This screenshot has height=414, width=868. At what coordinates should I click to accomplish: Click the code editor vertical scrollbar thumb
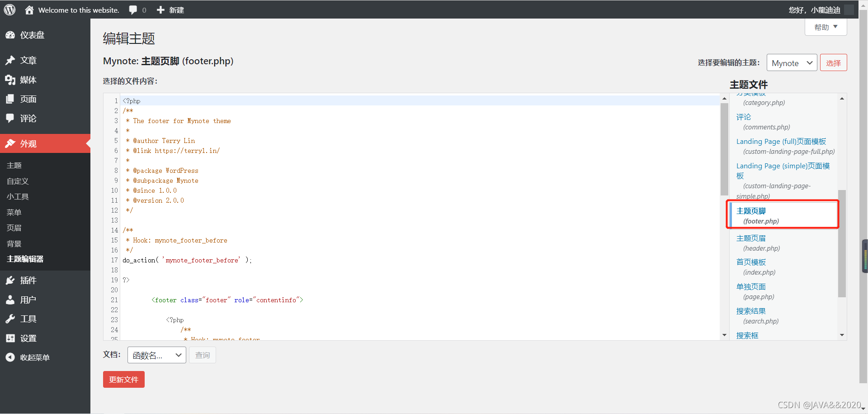[724, 149]
